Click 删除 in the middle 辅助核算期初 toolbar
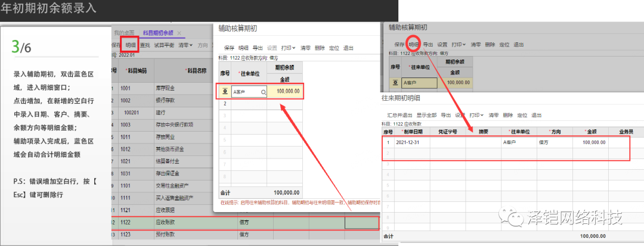The height and width of the screenshot is (246, 644). tap(320, 48)
